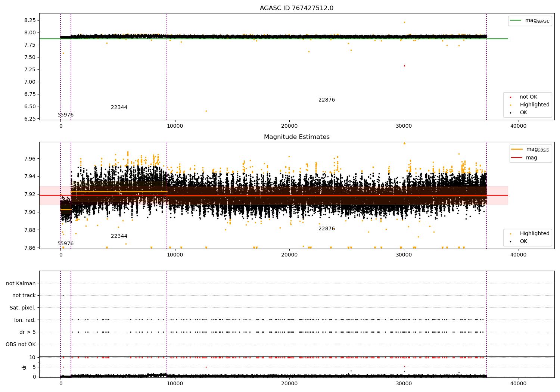Click the 7.96 y-axis tick label
This screenshot has height=392, width=560.
(29, 159)
